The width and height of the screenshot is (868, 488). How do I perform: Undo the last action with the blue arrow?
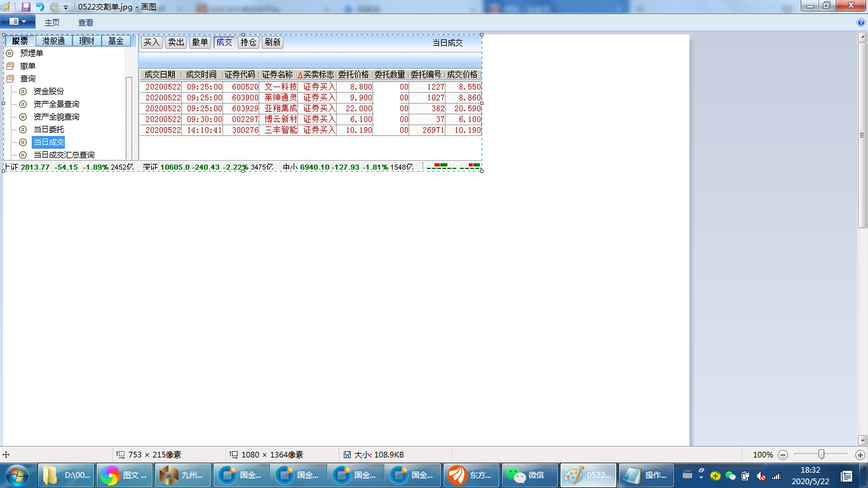pyautogui.click(x=40, y=7)
